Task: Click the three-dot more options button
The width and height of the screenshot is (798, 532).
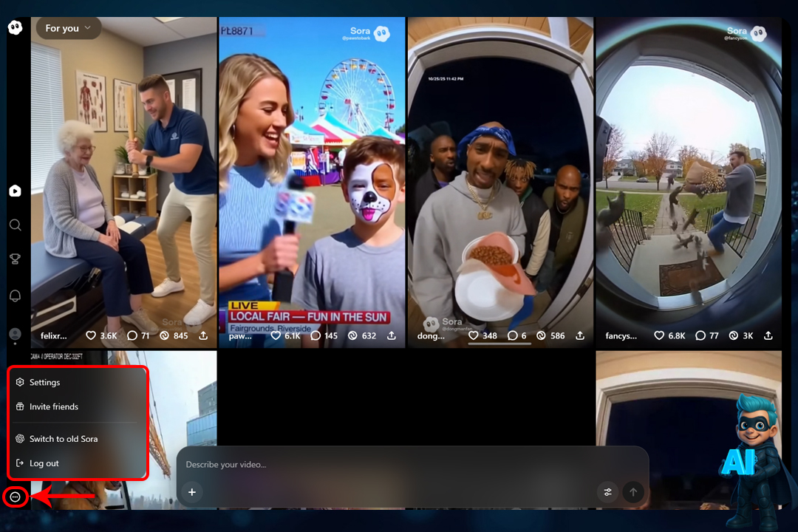Action: [x=15, y=497]
